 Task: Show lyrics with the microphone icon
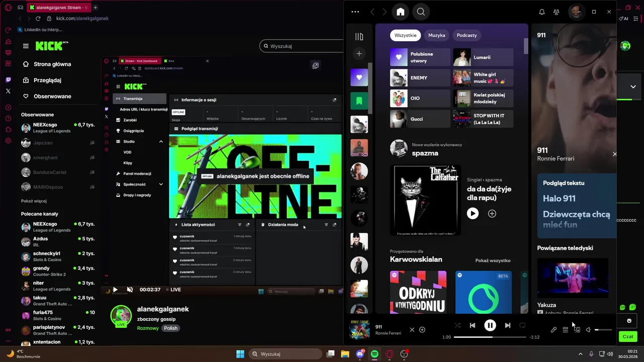tap(553, 330)
